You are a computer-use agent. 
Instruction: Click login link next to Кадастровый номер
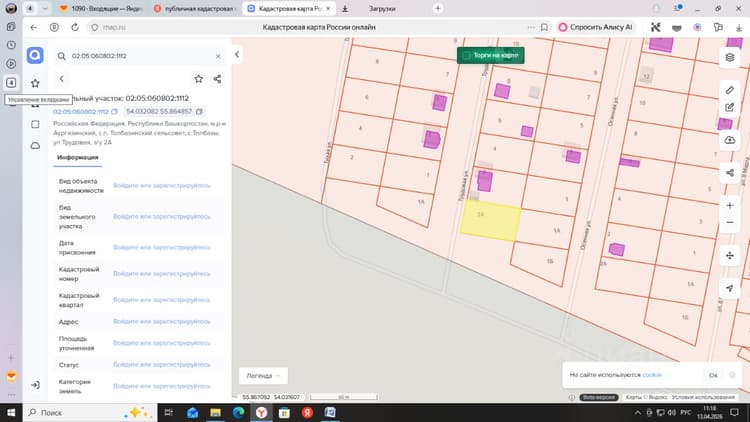162,274
